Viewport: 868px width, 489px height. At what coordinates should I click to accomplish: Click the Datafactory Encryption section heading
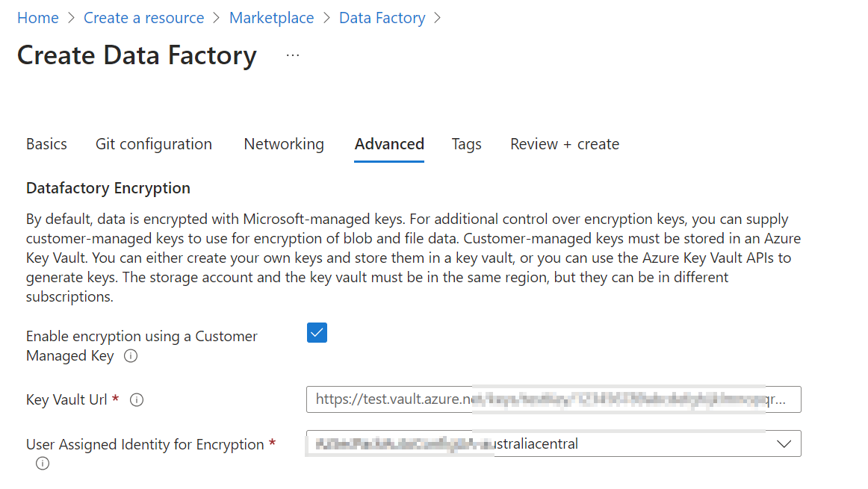pos(108,188)
